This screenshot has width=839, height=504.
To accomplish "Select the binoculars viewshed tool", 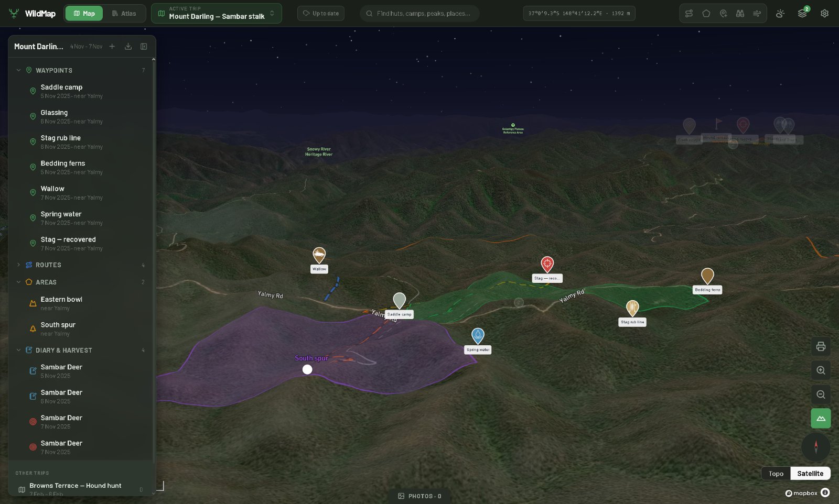I will [740, 14].
